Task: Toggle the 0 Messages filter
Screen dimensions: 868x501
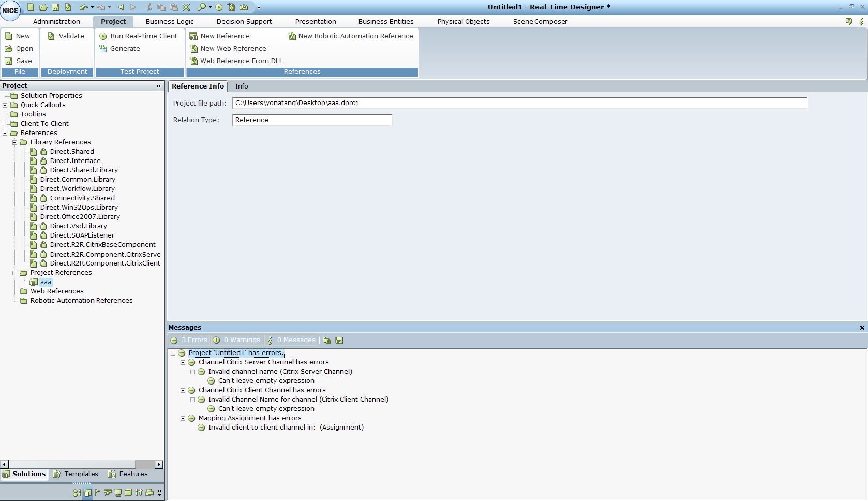Action: (x=291, y=340)
